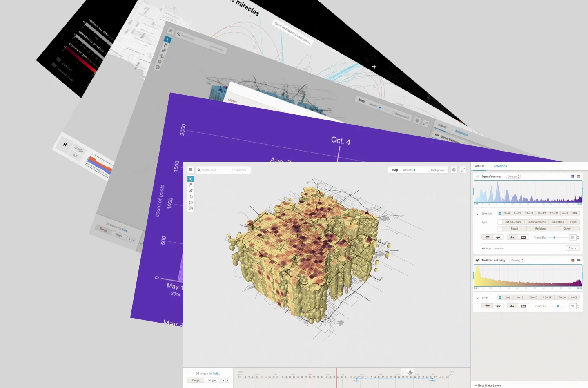Open the hamburger menu beside the search box
This screenshot has height=388, width=588.
191,170
